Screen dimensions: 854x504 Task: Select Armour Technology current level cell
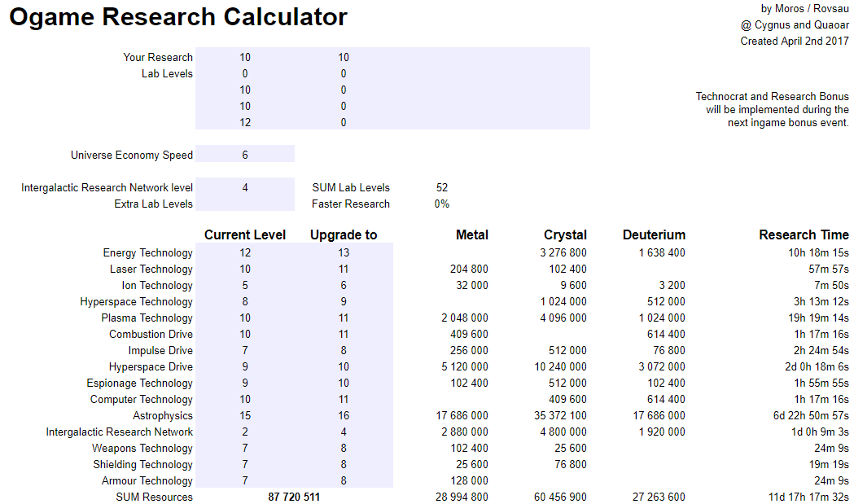245,481
